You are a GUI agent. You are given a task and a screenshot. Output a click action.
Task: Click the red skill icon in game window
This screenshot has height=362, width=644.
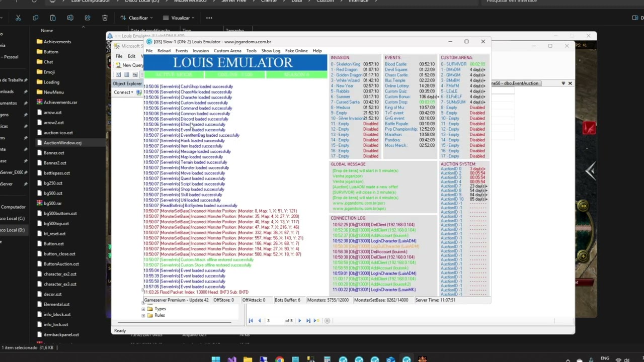[x=589, y=128]
